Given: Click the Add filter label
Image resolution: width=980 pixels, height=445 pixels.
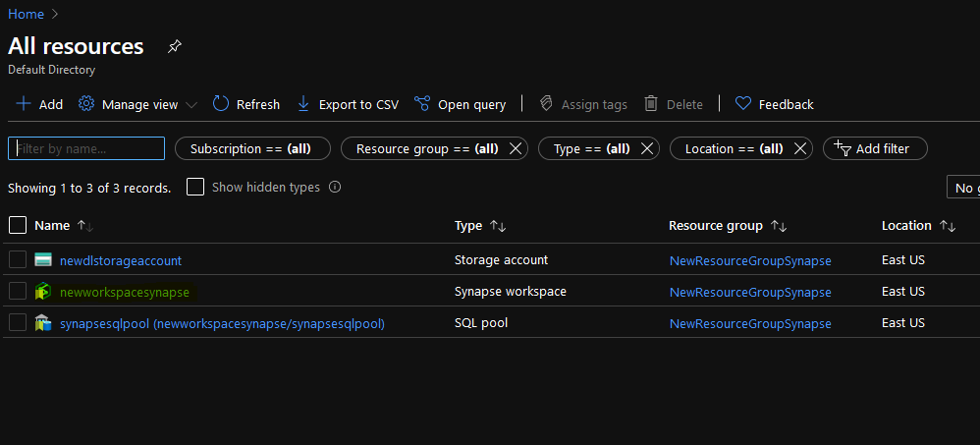Looking at the screenshot, I should pyautogui.click(x=883, y=148).
